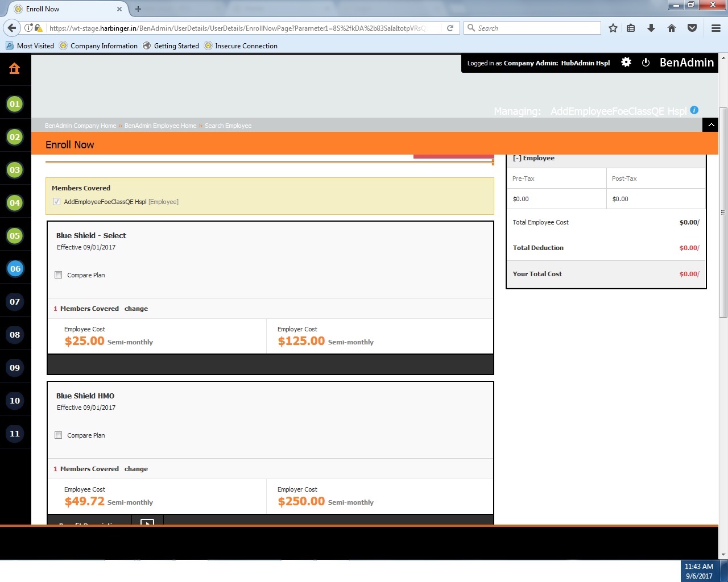Go to step 08 in sidebar
This screenshot has width=728, height=582.
pos(15,335)
